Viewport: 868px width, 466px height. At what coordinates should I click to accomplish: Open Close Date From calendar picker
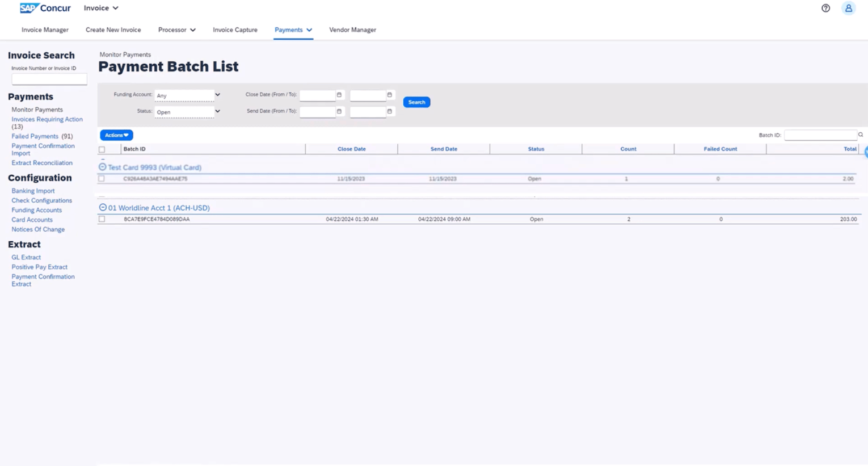(x=339, y=95)
